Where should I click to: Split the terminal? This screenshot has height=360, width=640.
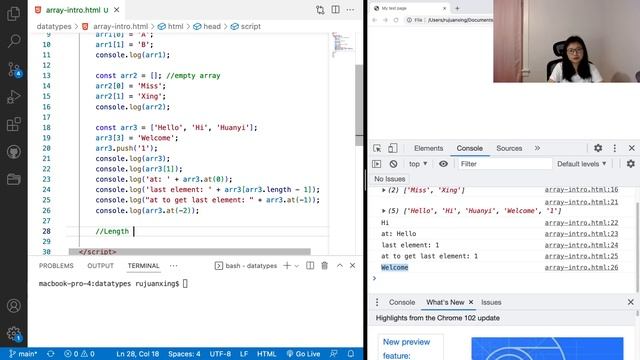[310, 266]
